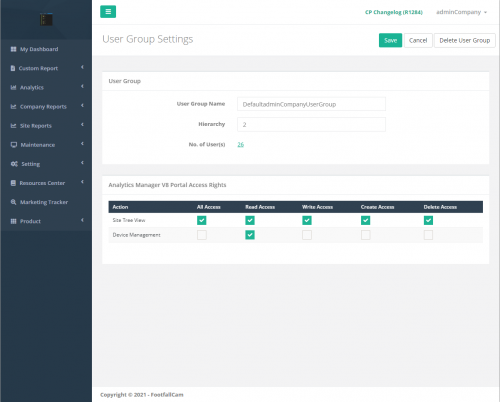Expand the Maintenance submenu arrow
The width and height of the screenshot is (500, 402).
tap(82, 144)
